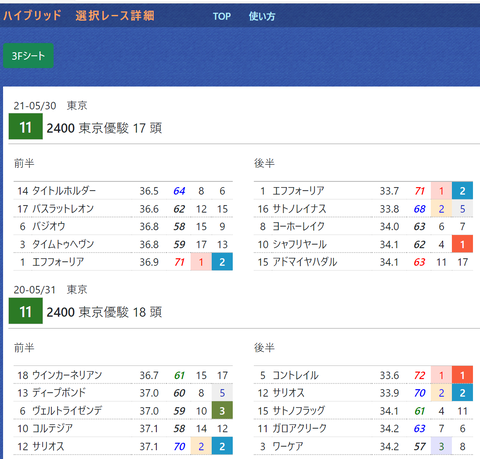Screen dimensions: 480x459
Task: Select horse ガロアクリーク row
Action: [x=363, y=428]
